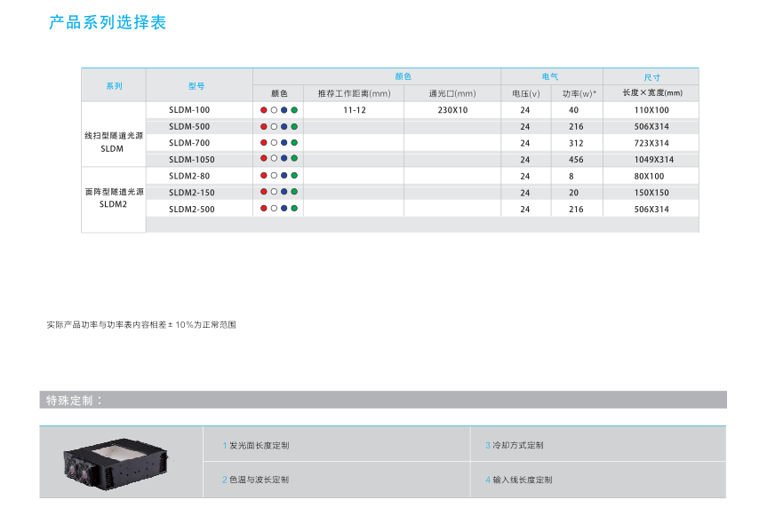Click the white dot in SLDM-100 row
759x532 pixels.
[274, 110]
